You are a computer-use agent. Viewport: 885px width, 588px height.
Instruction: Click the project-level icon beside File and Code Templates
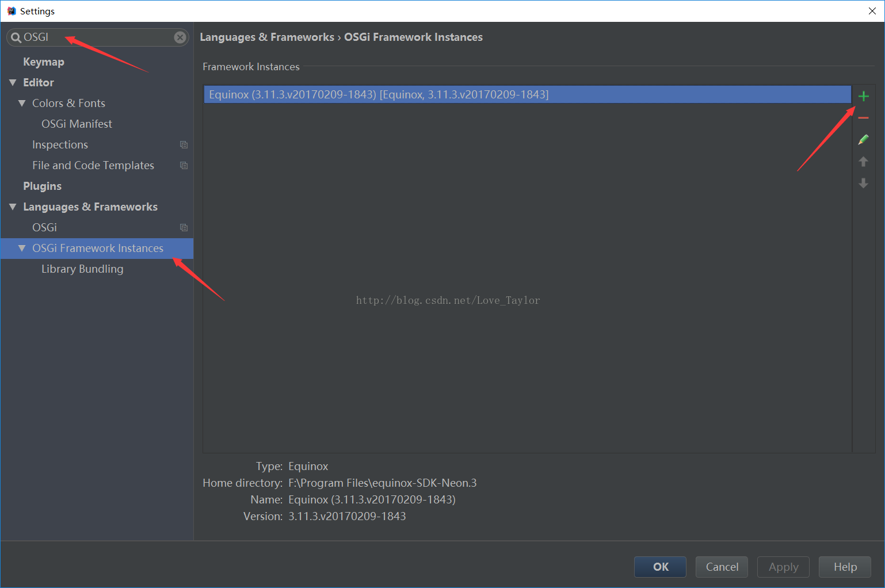[184, 166]
